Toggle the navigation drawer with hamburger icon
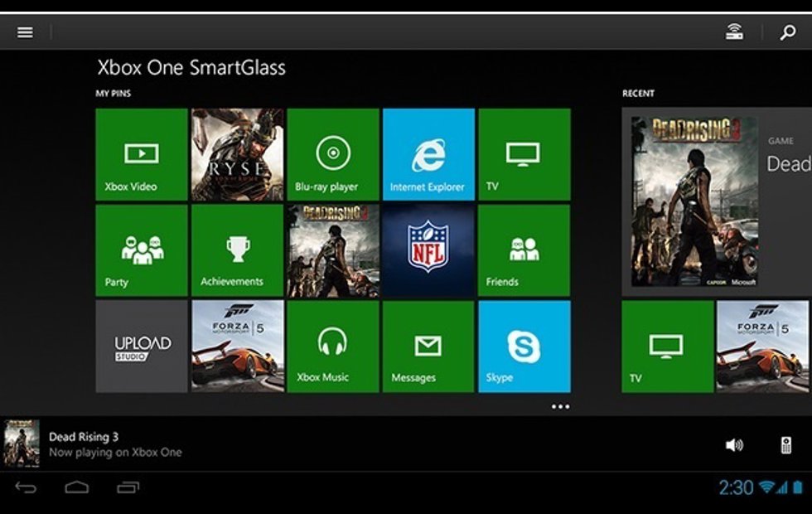812x514 pixels. click(x=25, y=32)
